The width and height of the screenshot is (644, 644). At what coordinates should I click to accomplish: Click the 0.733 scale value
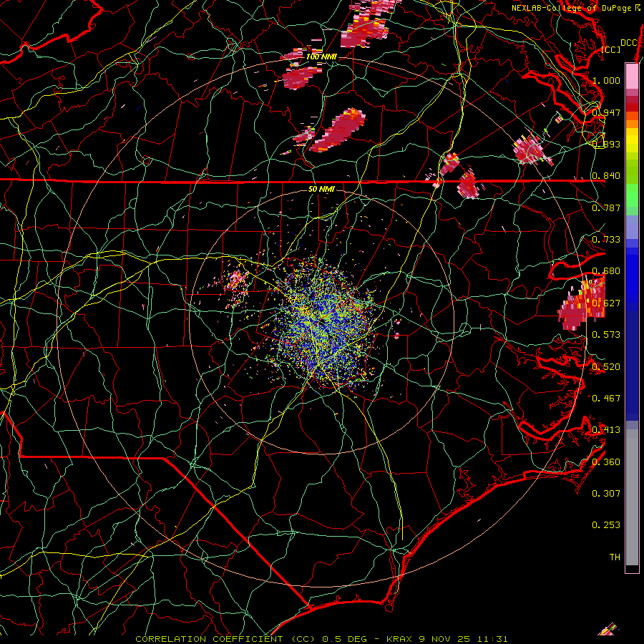tap(606, 240)
